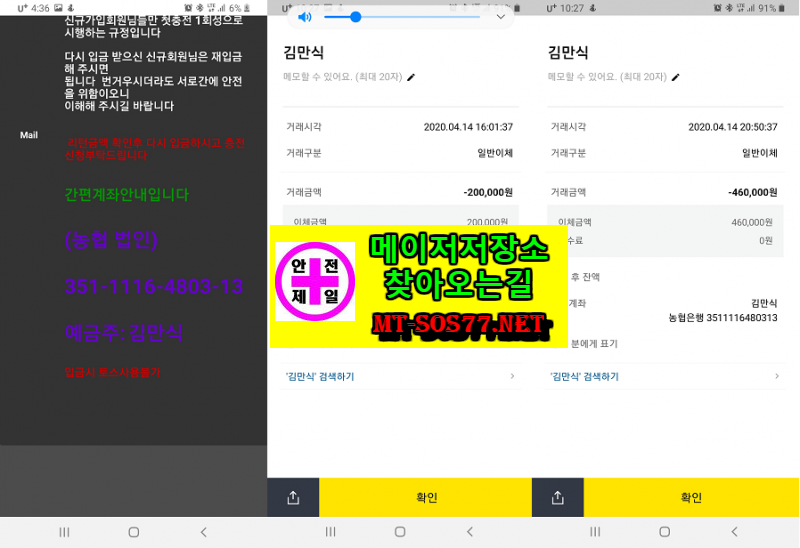The image size is (800, 548).
Task: Open search chevron arrow in middle screen
Action: tap(512, 376)
